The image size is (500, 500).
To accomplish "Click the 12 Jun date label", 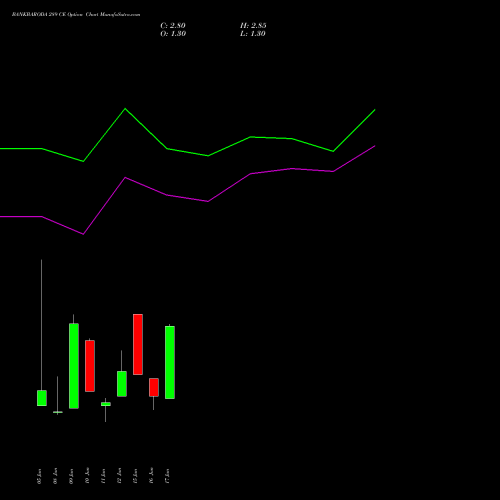I will [x=119, y=476].
